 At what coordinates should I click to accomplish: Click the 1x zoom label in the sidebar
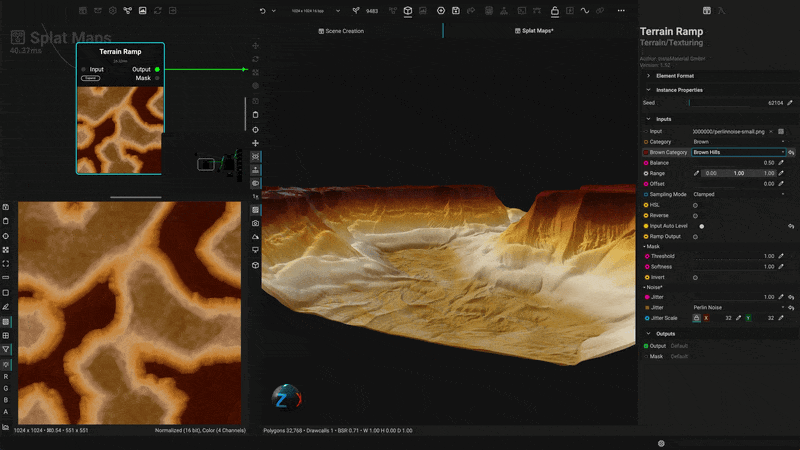pos(255,196)
